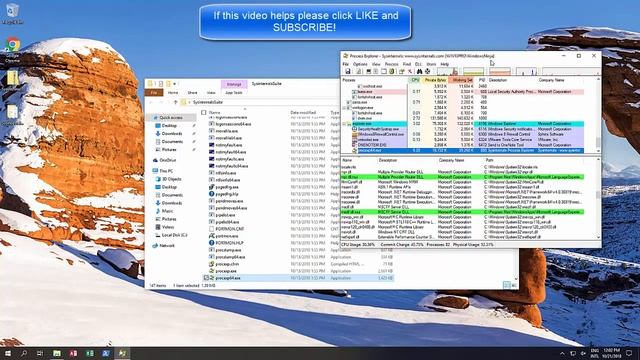Show hidden icons chevron in system tray

[562, 353]
